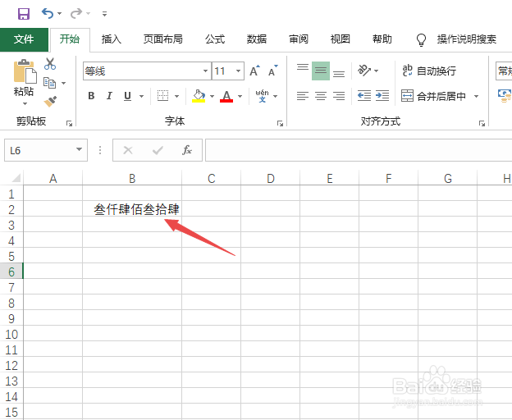Image resolution: width=512 pixels, height=420 pixels.
Task: Click the orientation text rotation icon
Action: 364,71
